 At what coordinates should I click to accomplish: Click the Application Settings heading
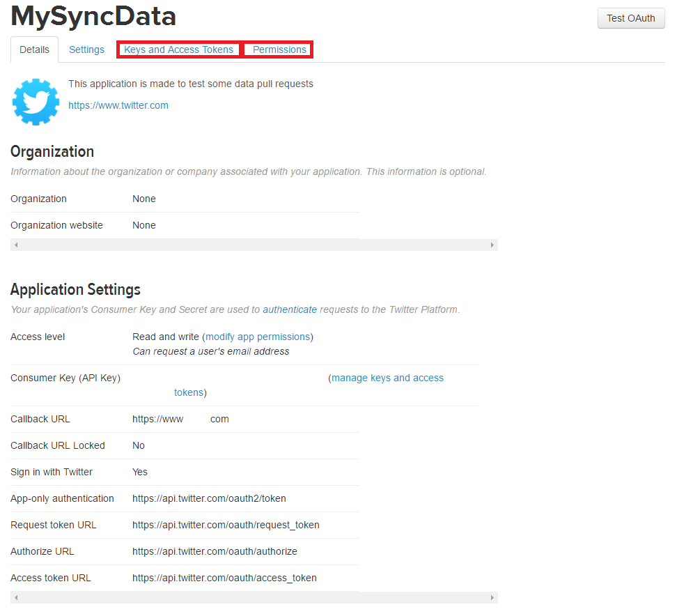click(75, 290)
